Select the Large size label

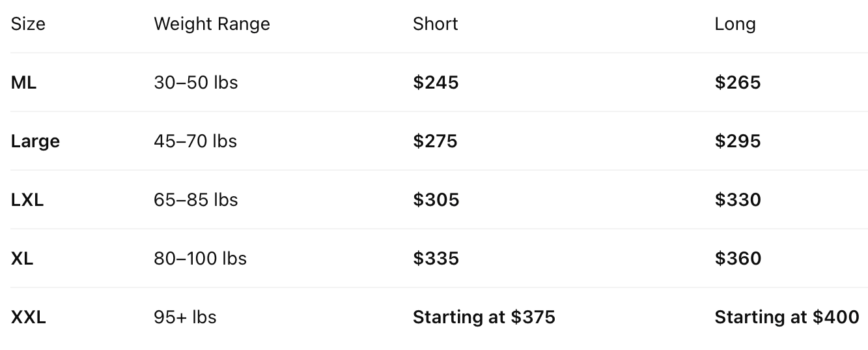point(35,141)
